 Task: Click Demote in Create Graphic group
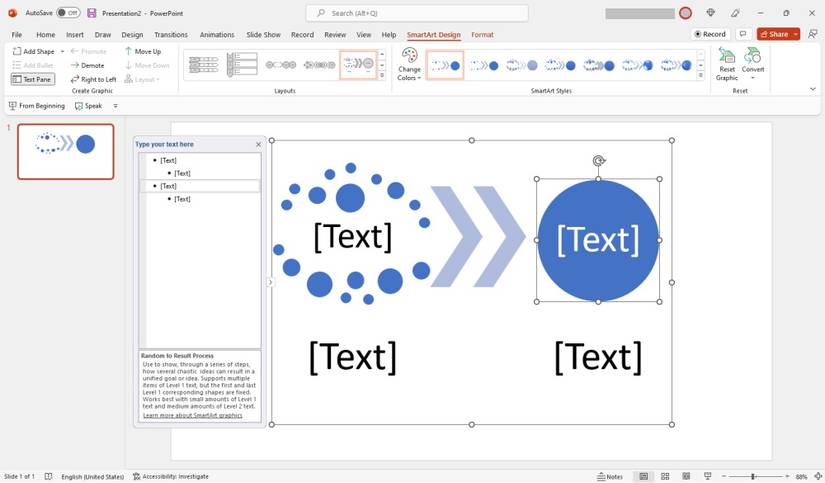(87, 65)
